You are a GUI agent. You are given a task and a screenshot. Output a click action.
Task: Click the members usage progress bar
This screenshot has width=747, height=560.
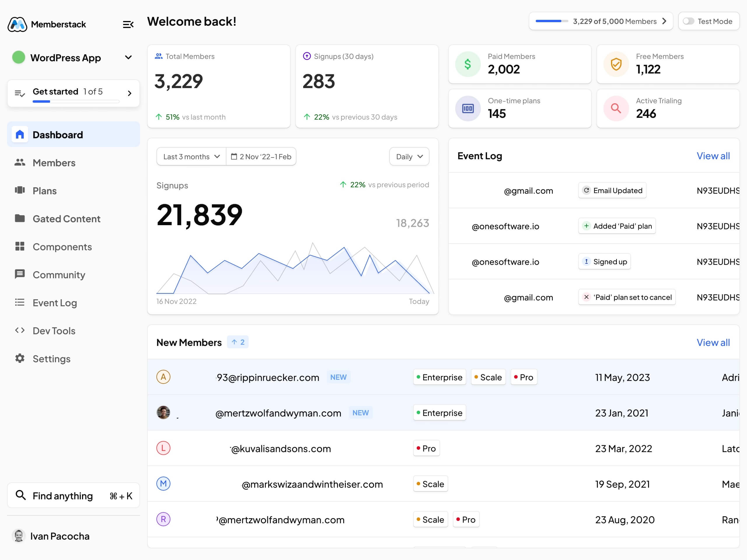(x=551, y=21)
